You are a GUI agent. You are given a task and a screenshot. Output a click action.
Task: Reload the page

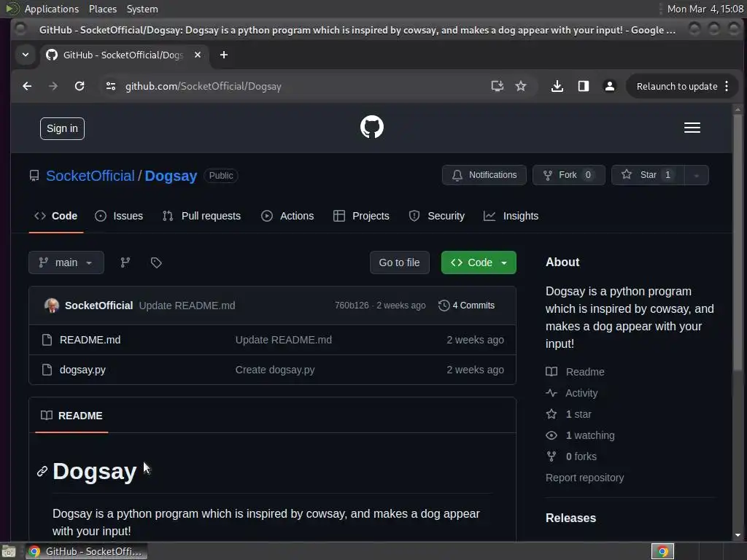tap(80, 86)
